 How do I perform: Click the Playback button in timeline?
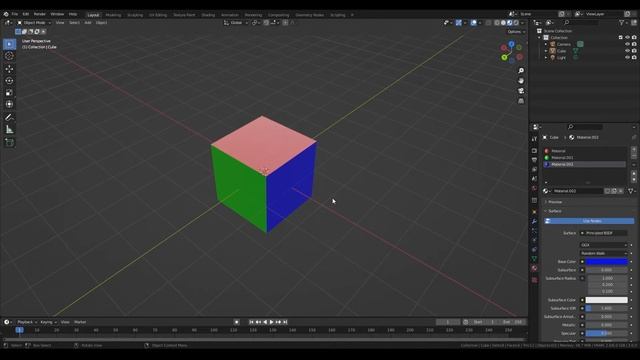(27, 322)
